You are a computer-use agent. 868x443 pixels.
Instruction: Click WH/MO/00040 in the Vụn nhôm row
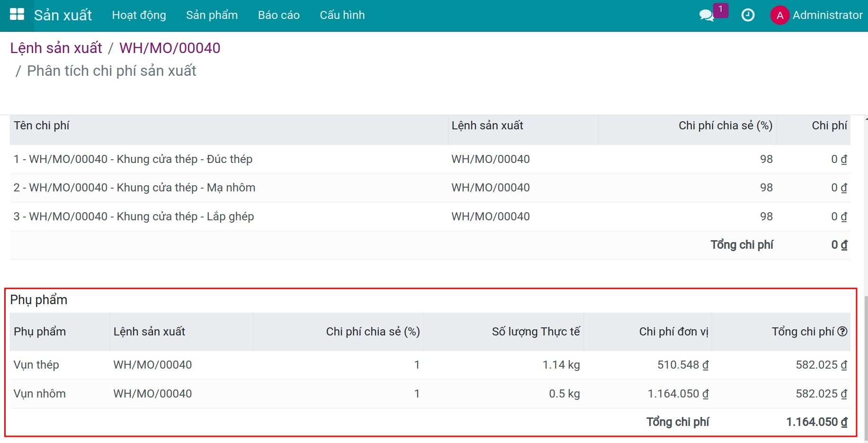point(152,394)
